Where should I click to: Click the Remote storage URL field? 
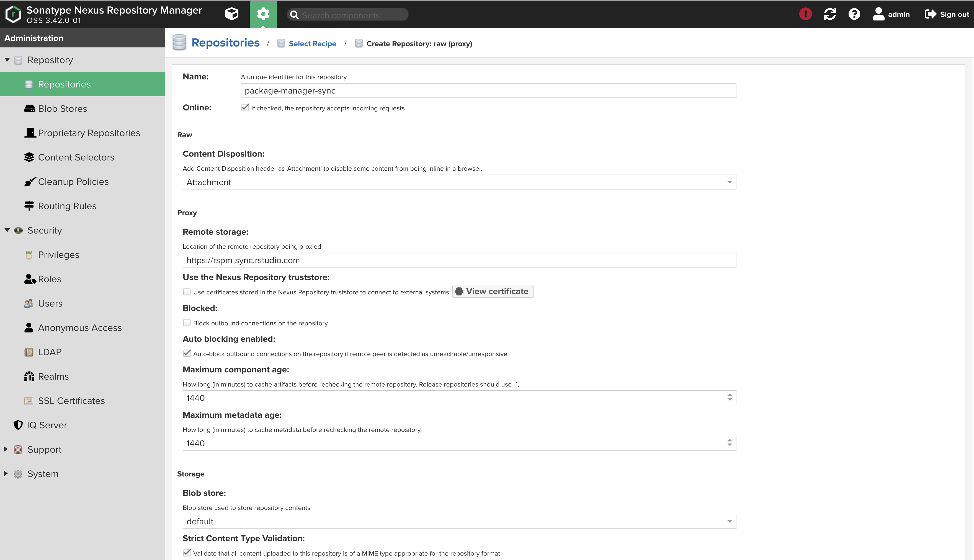[x=459, y=260]
